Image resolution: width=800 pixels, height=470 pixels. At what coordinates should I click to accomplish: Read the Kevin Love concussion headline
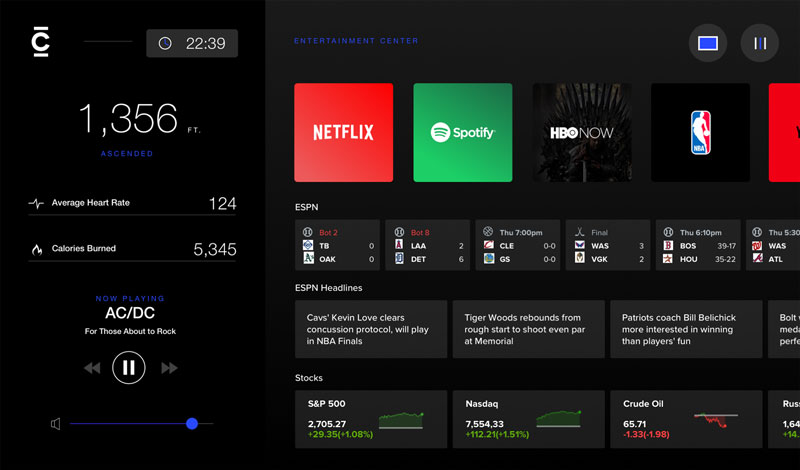click(369, 329)
